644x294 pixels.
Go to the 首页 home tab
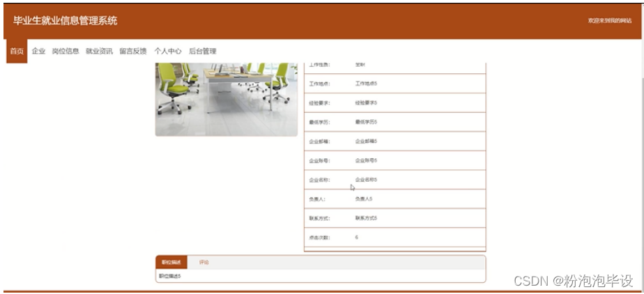(x=17, y=52)
